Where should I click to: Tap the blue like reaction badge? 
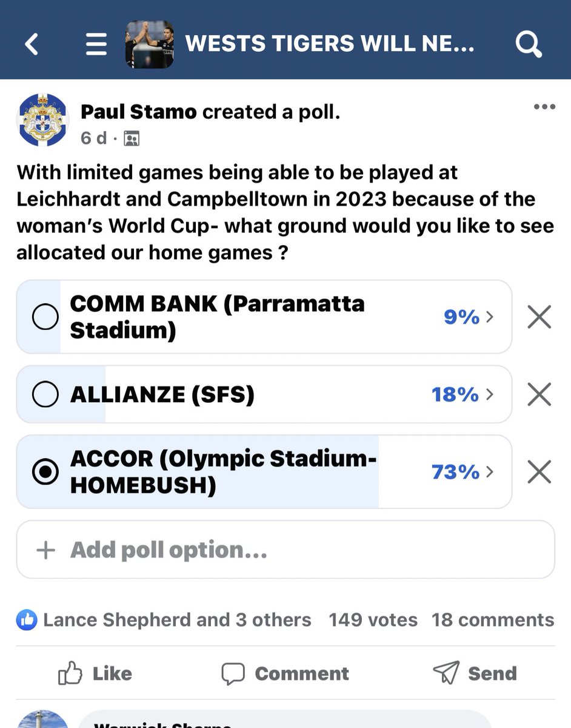tap(27, 620)
